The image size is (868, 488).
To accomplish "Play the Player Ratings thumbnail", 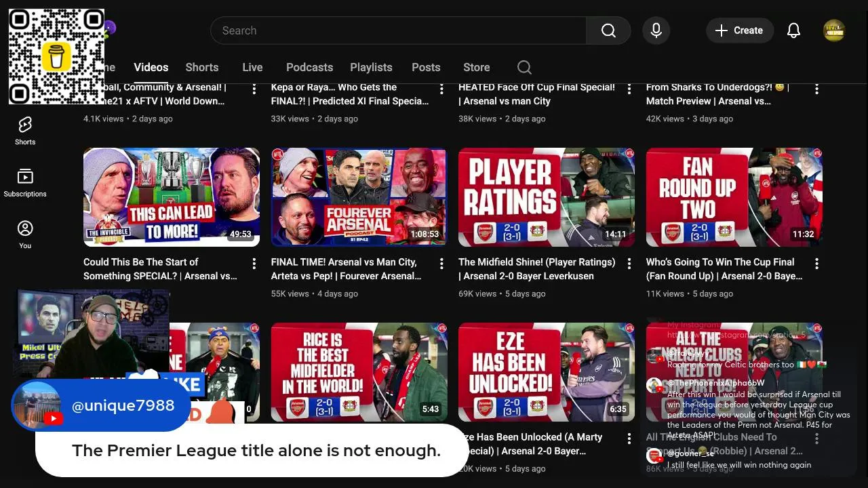I will (x=547, y=197).
